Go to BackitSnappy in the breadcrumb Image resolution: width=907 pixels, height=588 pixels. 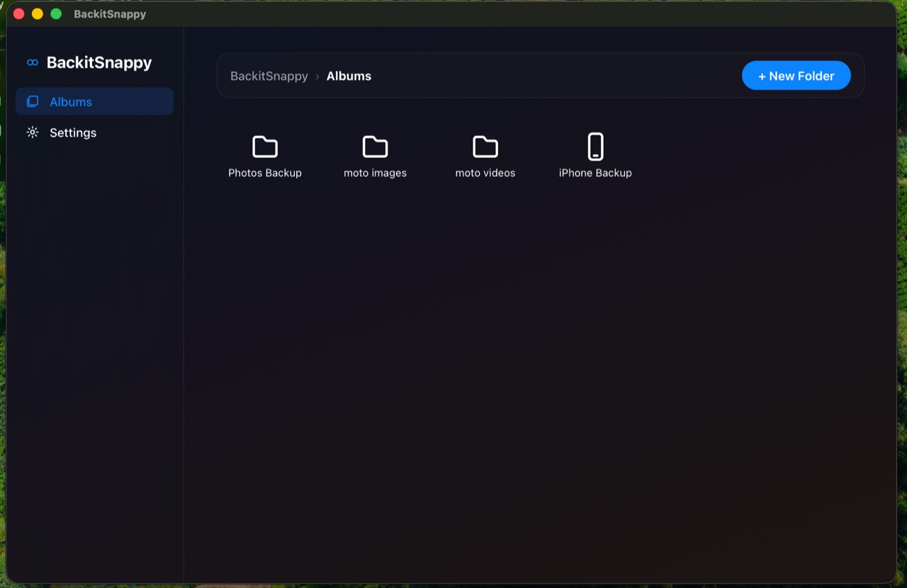[x=269, y=76]
